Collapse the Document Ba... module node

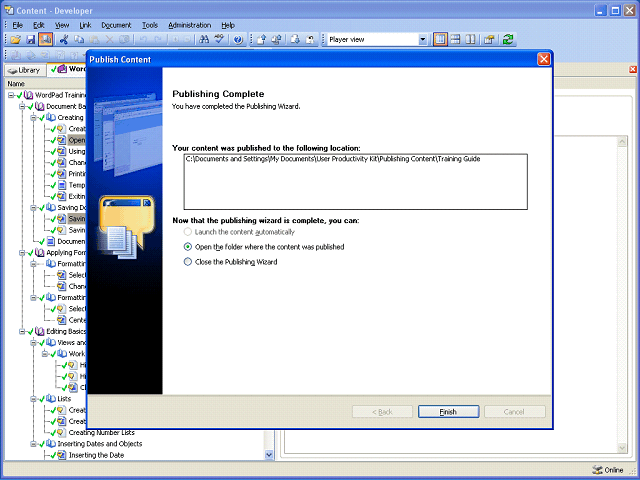pos(22,107)
